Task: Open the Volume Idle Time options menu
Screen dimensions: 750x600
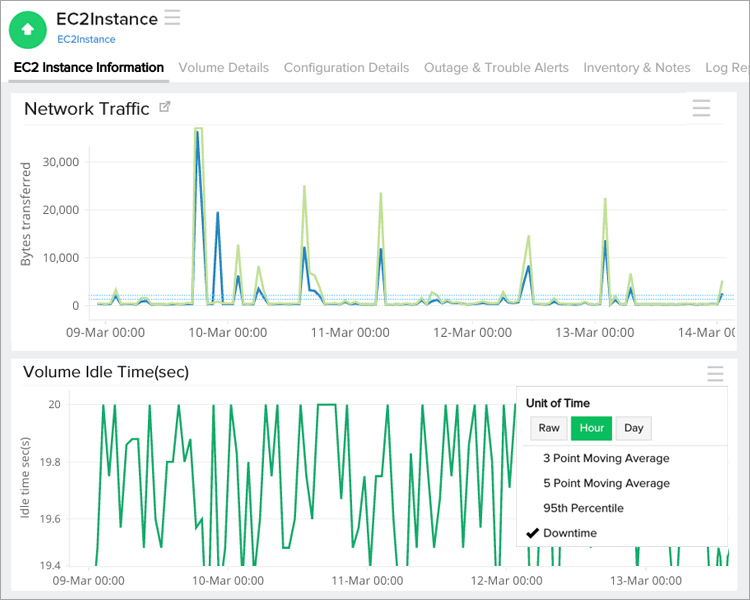Action: pos(715,373)
